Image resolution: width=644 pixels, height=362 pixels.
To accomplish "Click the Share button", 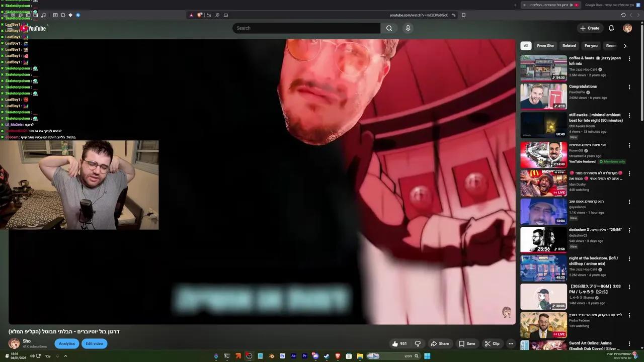I will [440, 344].
